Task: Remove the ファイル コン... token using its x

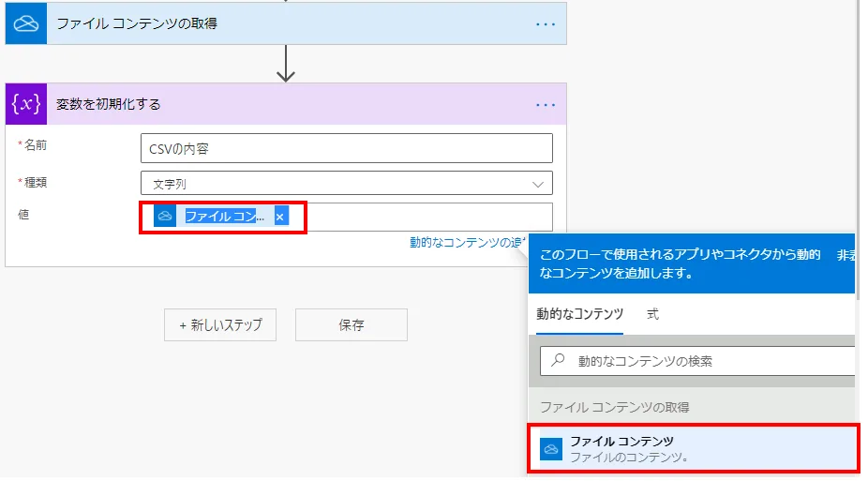Action: [280, 217]
